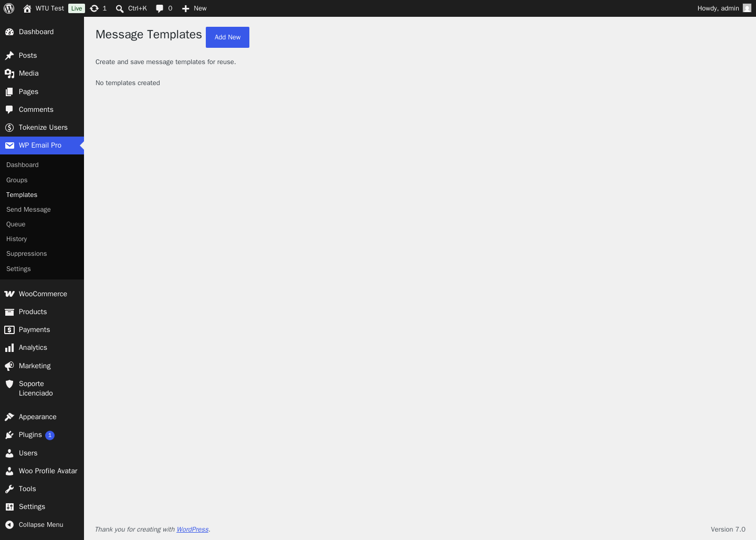Click the Live status badge
Screen dimensions: 756x540
(77, 8)
